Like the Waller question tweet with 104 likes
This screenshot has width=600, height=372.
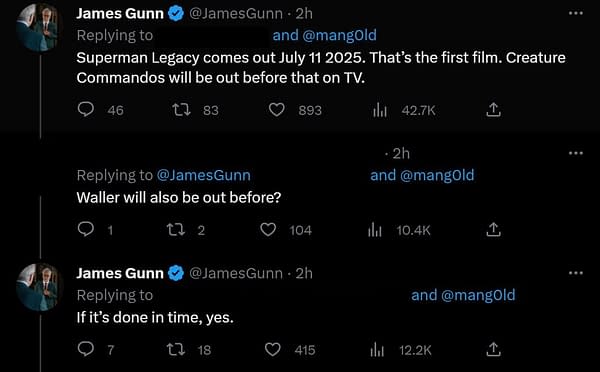tap(268, 230)
